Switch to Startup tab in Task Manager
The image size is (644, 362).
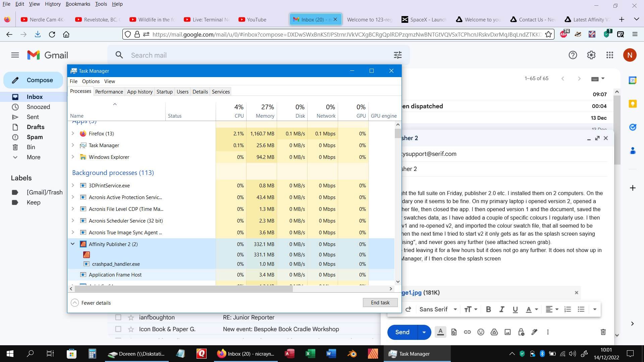pos(164,92)
